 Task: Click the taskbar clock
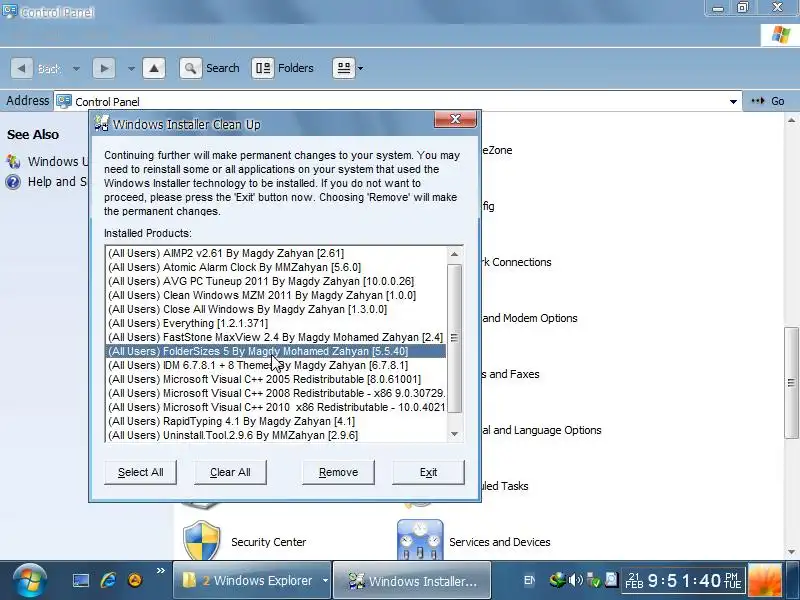(683, 581)
